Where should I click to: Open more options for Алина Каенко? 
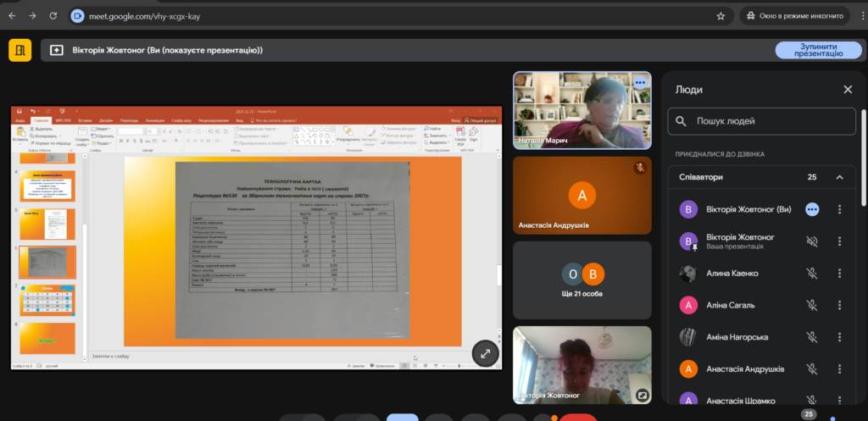click(839, 274)
